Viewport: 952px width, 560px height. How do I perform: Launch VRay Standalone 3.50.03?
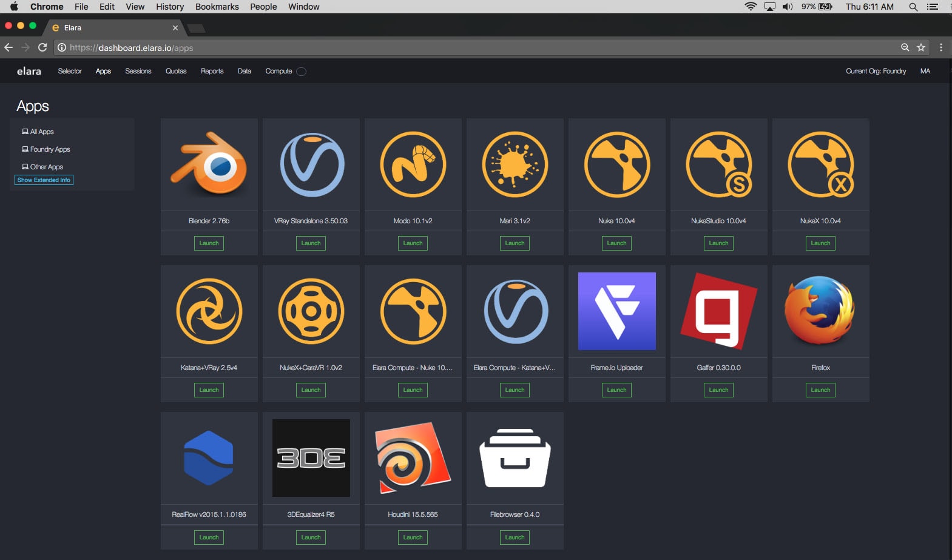311,243
